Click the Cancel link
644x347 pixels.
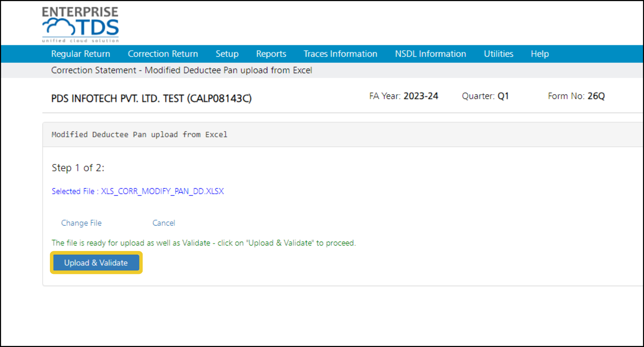click(164, 223)
